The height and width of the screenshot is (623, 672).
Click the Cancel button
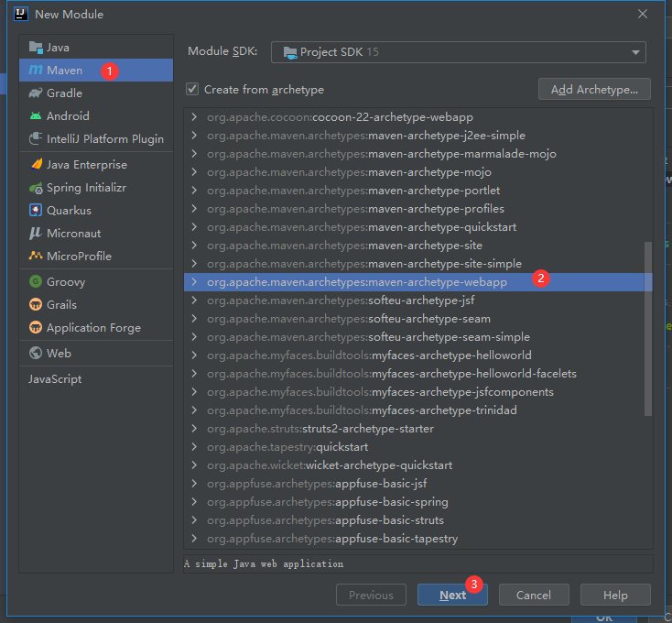pyautogui.click(x=534, y=595)
